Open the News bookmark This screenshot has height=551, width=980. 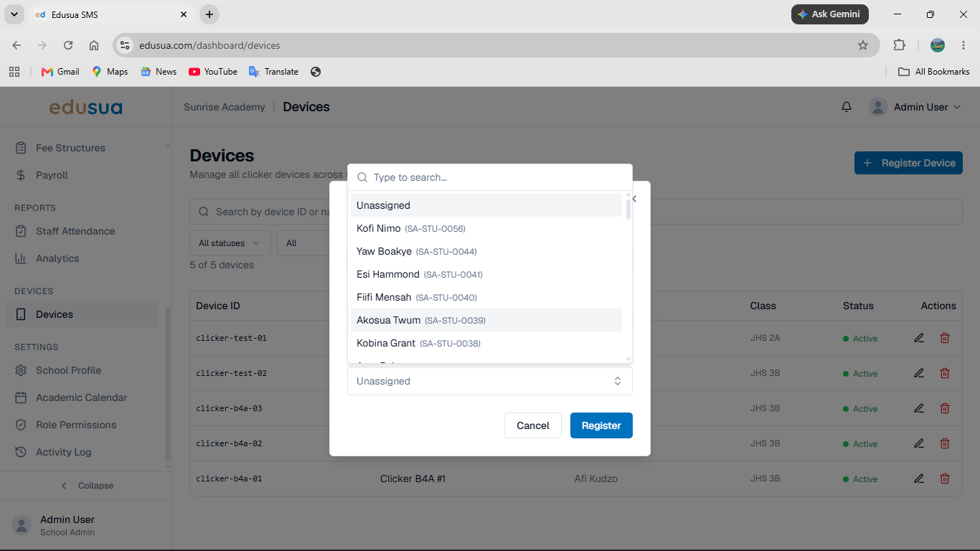click(x=159, y=72)
